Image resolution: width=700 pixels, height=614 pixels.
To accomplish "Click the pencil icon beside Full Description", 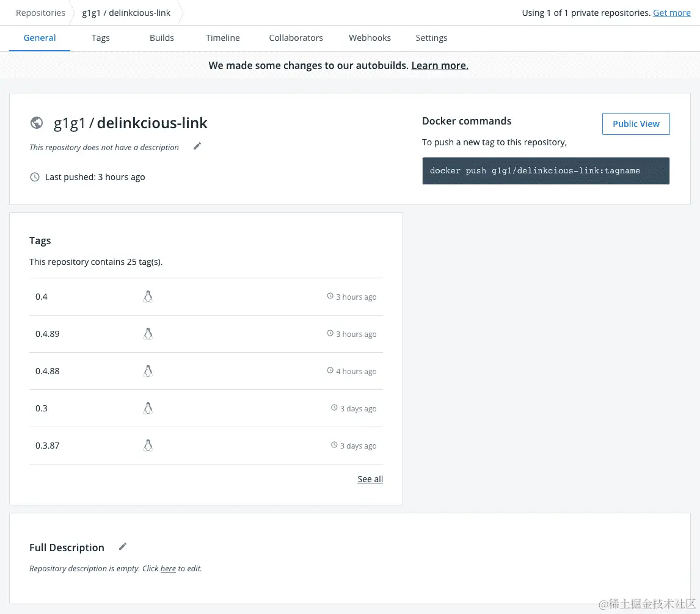I will point(123,546).
